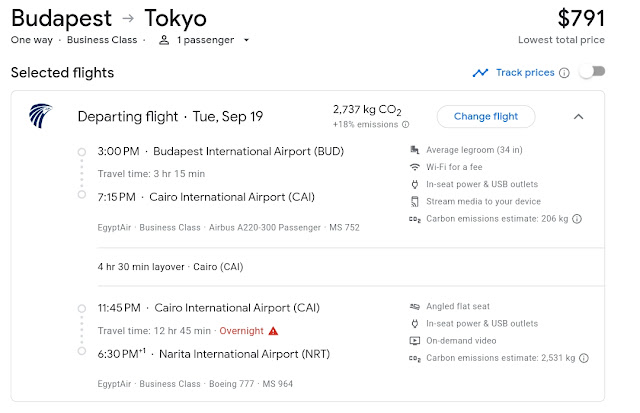Click the 4 hr 30 min layover row
The height and width of the screenshot is (413, 640).
pyautogui.click(x=169, y=267)
